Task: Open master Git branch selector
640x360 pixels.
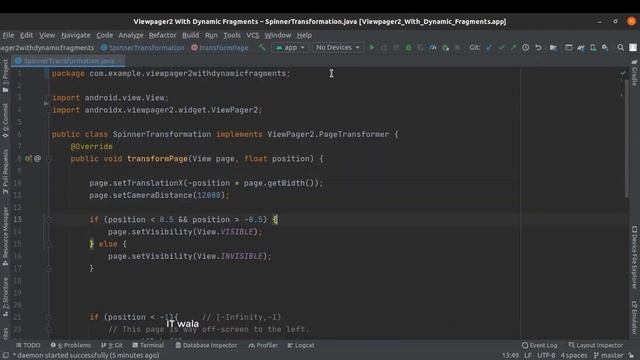Action: tap(609, 356)
